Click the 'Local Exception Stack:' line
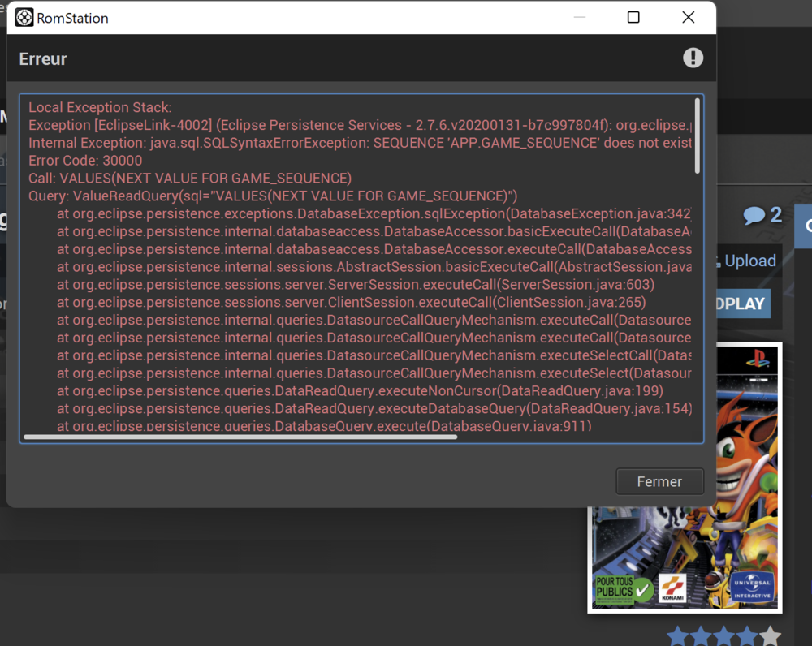Image resolution: width=812 pixels, height=646 pixels. [x=100, y=107]
